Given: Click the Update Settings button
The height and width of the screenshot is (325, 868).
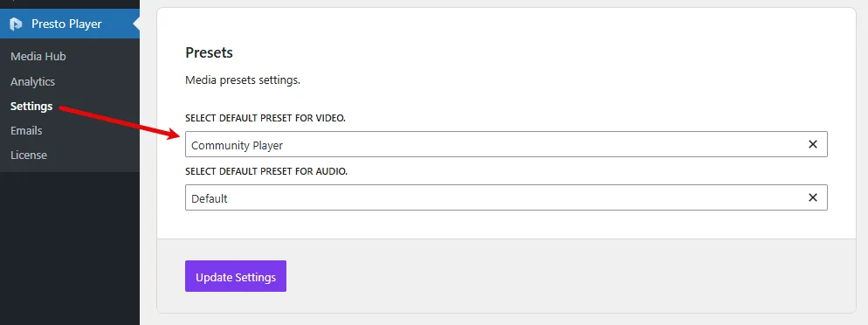Looking at the screenshot, I should click(x=236, y=276).
